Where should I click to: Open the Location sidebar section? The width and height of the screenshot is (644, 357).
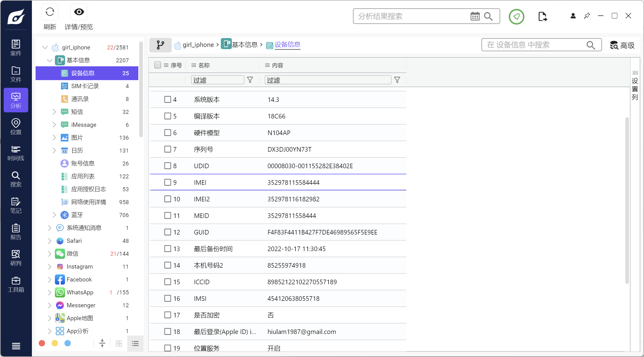click(16, 126)
